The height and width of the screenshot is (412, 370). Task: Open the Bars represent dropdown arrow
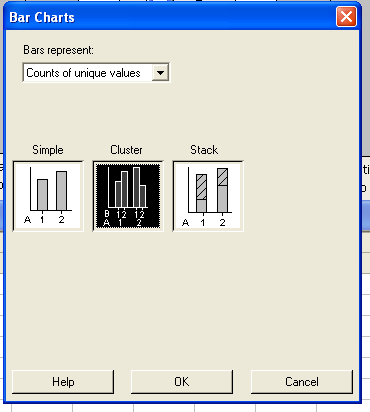[160, 72]
